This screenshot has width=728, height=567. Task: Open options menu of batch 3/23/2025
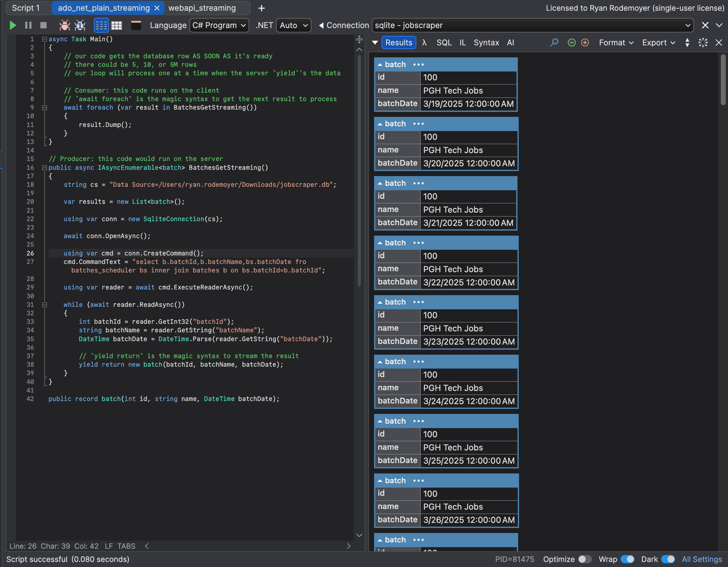418,302
